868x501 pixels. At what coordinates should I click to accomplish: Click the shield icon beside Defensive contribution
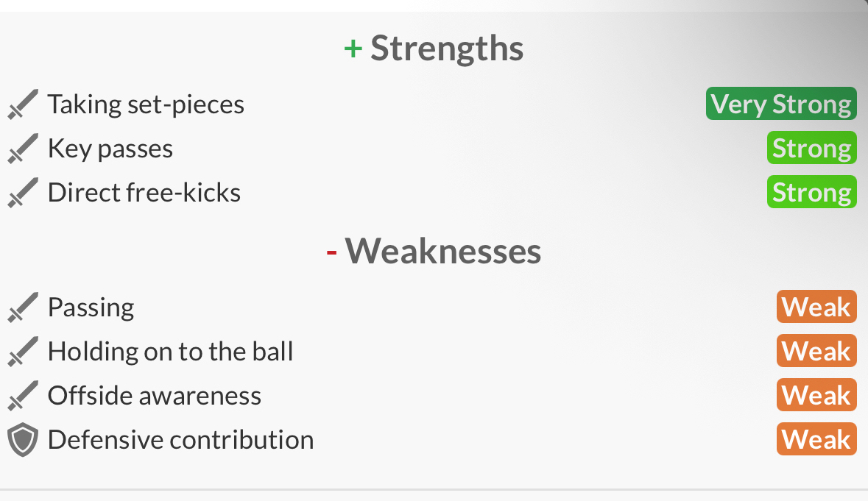[x=23, y=440]
